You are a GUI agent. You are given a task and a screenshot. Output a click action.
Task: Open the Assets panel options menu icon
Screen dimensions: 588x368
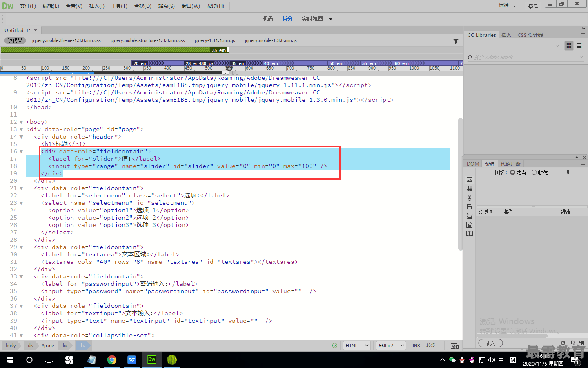pyautogui.click(x=583, y=164)
